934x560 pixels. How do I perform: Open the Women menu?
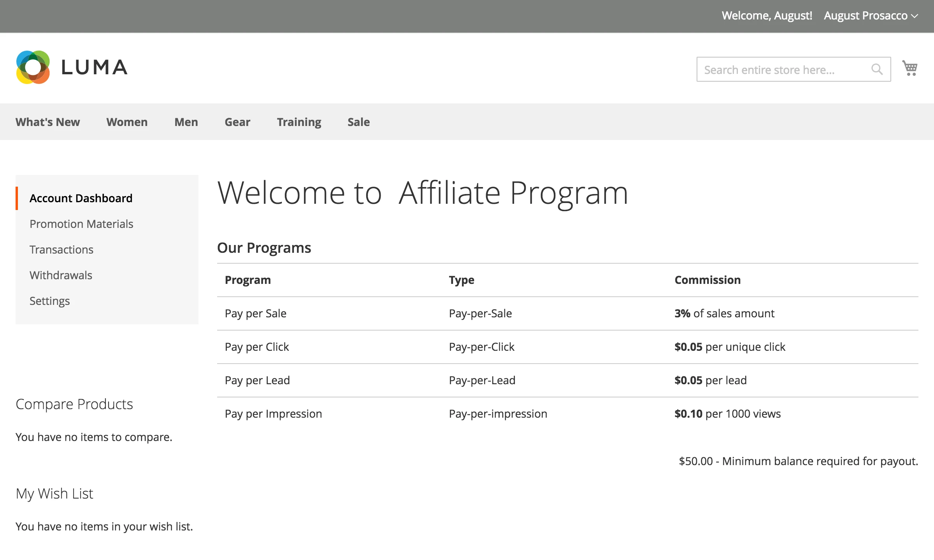(x=126, y=122)
